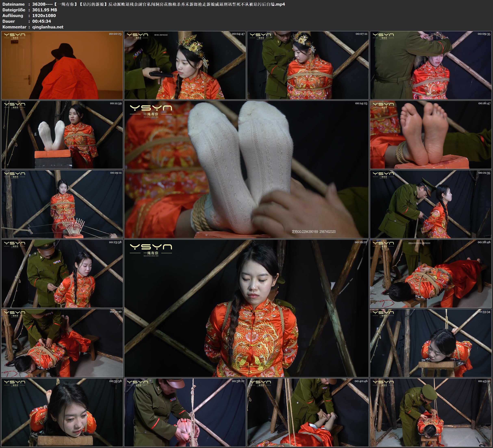Open the frame at 00:43:10
The width and height of the screenshot is (493, 448).
pos(431,412)
